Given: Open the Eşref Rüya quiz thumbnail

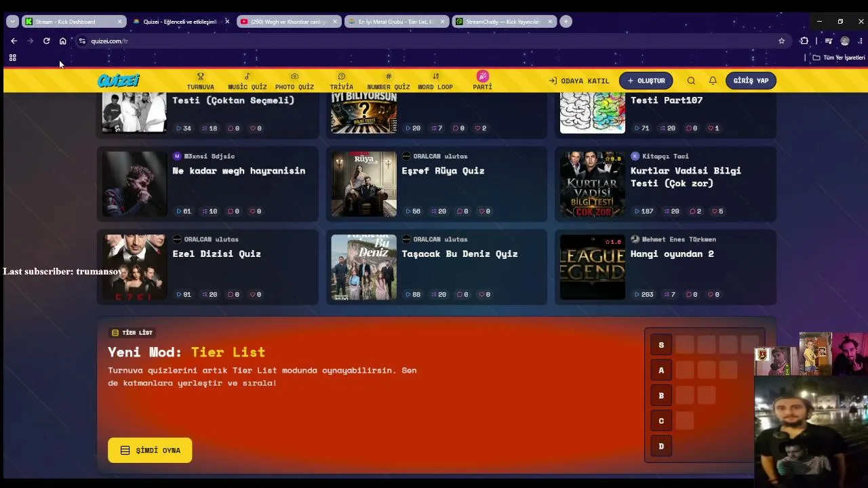Looking at the screenshot, I should pos(363,184).
